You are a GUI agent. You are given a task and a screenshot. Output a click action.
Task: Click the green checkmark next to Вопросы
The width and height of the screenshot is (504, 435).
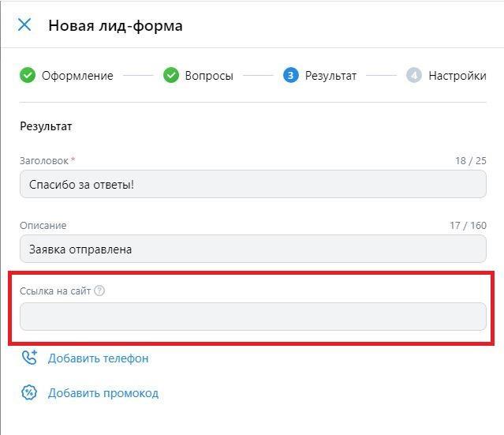coord(171,75)
